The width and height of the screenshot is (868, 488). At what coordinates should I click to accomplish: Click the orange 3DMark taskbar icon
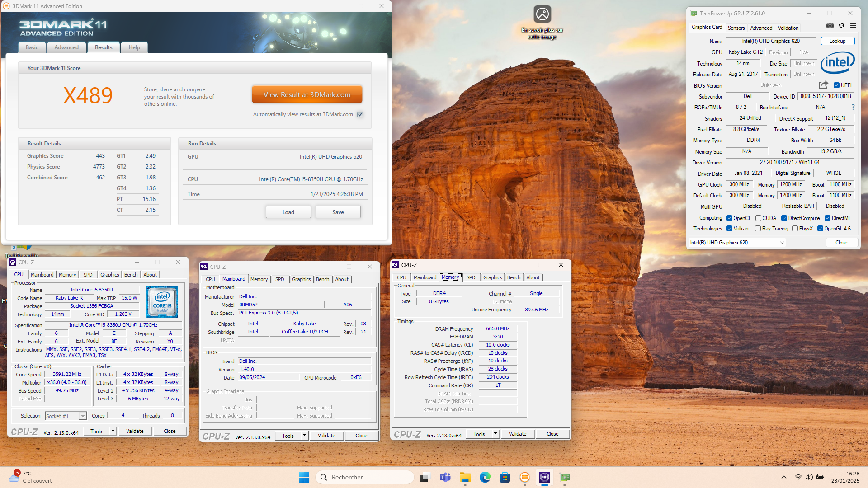coord(525,477)
